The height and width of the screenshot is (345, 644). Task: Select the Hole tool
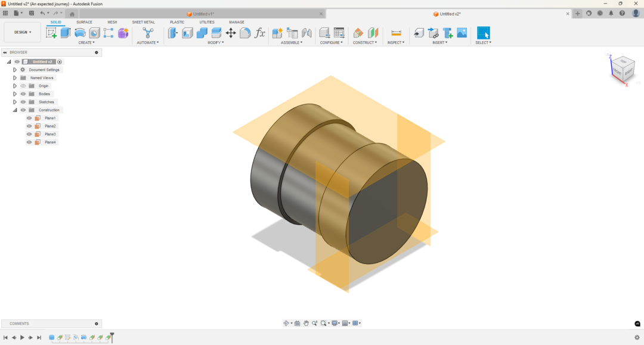[94, 33]
